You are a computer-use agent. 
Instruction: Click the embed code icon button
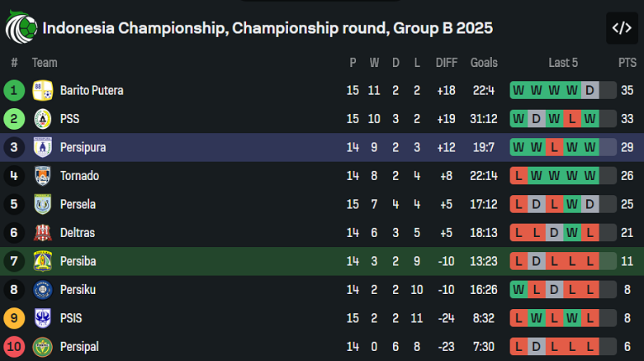point(621,28)
